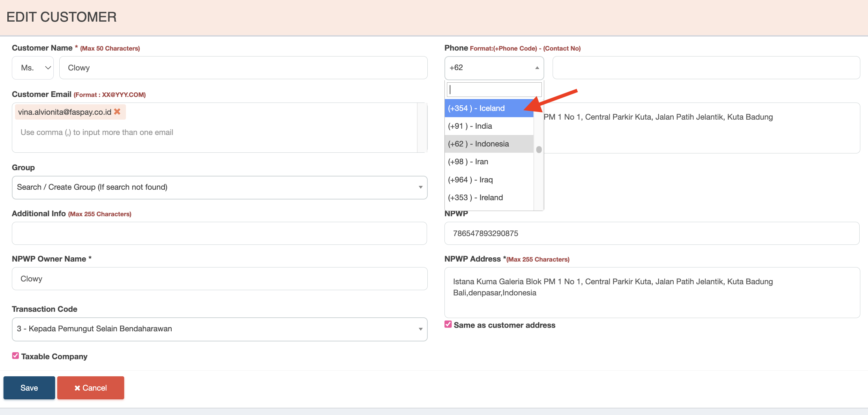Remove the vina.alvionita@faspay.co.id email tag
Image resolution: width=868 pixels, height=415 pixels.
pos(117,112)
